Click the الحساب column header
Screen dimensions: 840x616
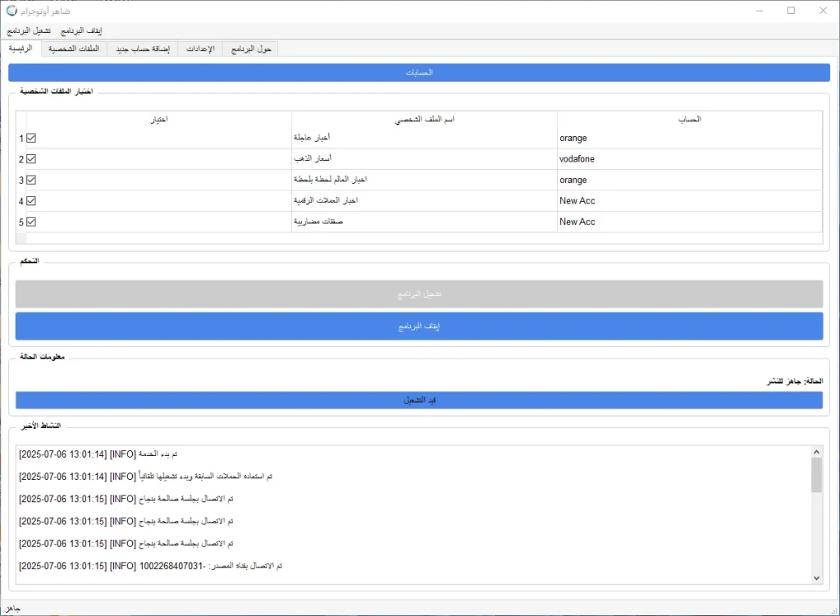coord(689,119)
